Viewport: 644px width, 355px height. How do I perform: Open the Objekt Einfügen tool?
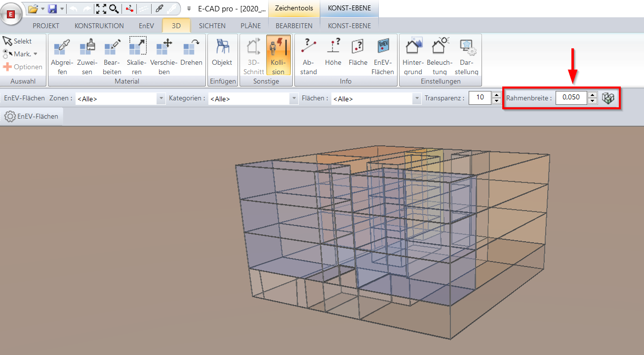tap(222, 52)
